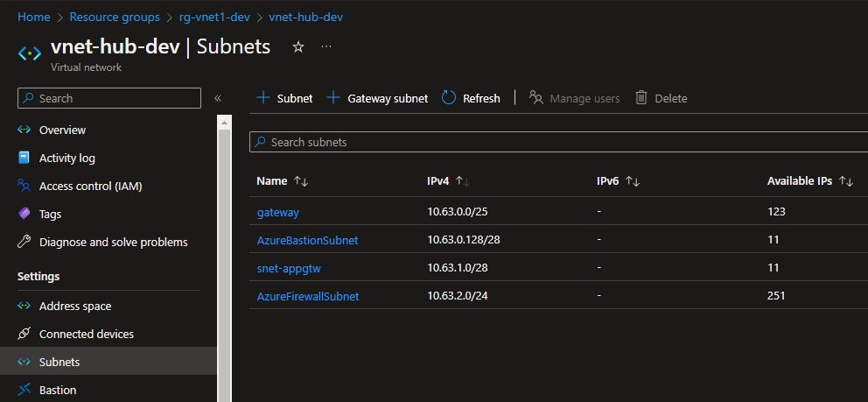Sort Available IPs column using the arrows

pyautogui.click(x=846, y=181)
